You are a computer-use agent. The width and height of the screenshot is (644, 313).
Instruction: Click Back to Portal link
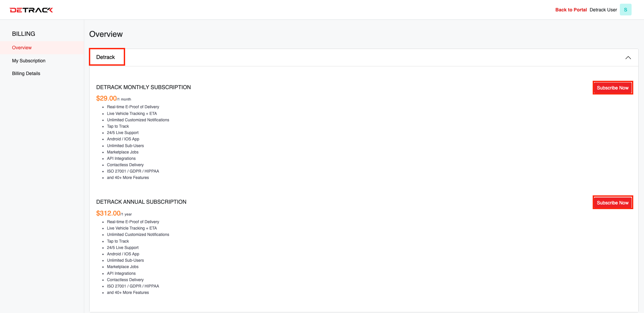[571, 10]
